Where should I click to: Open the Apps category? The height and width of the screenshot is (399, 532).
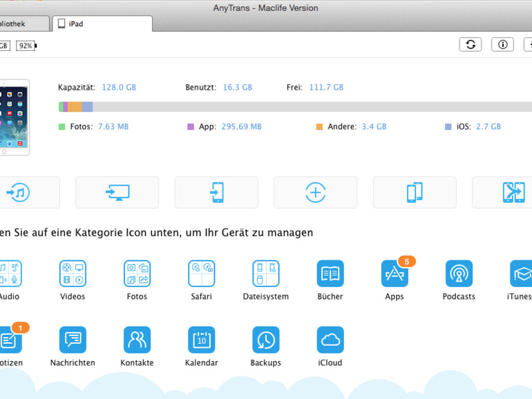point(395,274)
